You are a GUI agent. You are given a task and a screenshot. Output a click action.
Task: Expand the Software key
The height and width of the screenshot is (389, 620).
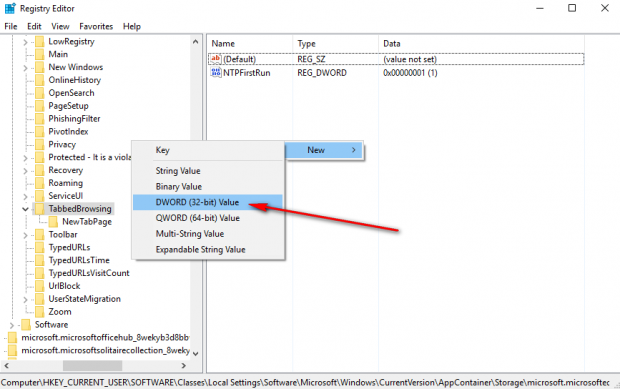pyautogui.click(x=11, y=325)
